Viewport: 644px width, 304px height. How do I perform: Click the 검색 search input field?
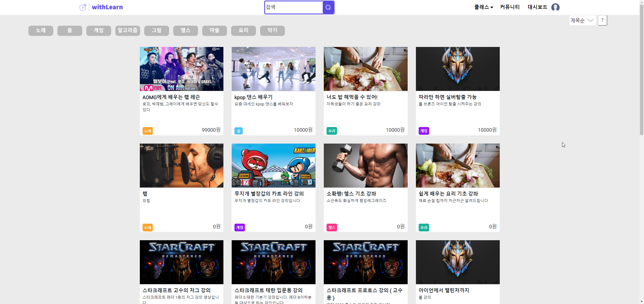tap(293, 7)
